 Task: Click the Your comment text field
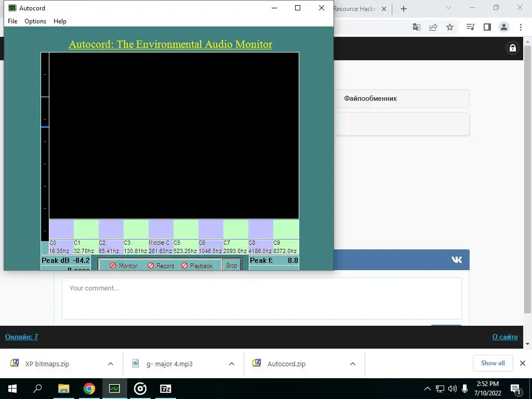click(262, 299)
